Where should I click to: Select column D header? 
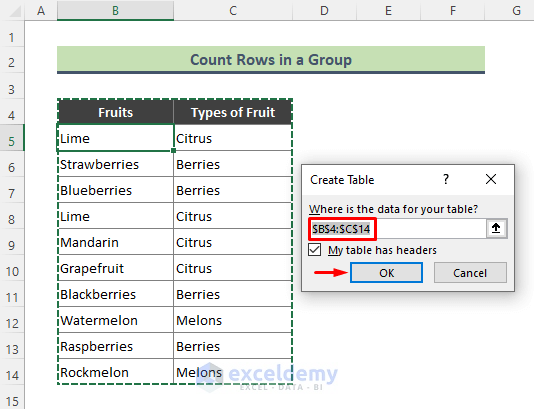(x=324, y=11)
